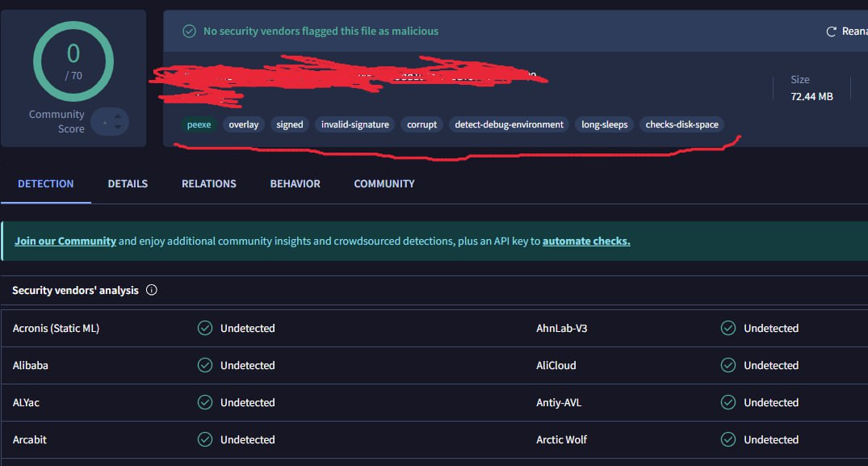Click 'Undetected' result text for Acronis
This screenshot has height=466, width=868.
point(247,328)
